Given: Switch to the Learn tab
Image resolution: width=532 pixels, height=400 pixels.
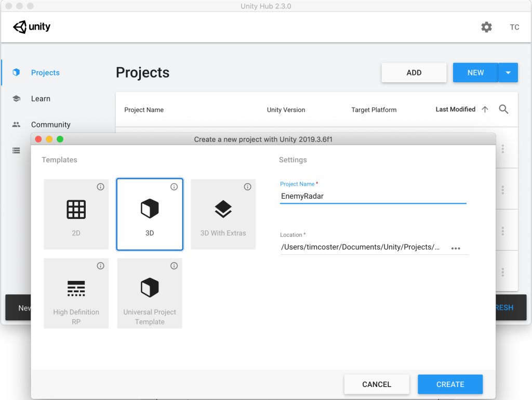Looking at the screenshot, I should [x=41, y=98].
